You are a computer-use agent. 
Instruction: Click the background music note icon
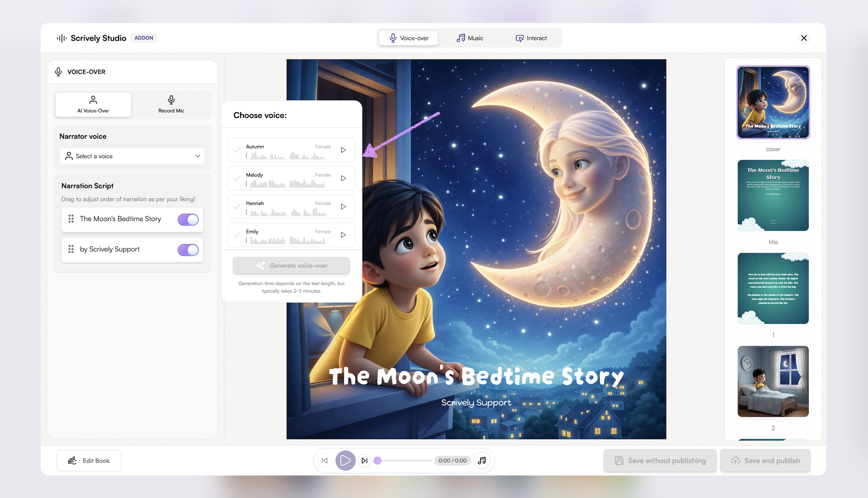point(482,460)
